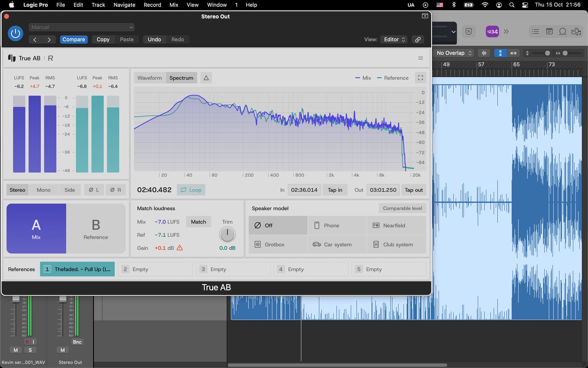This screenshot has height=368, width=588.
Task: Toggle Loop playback in True AB
Action: [191, 190]
